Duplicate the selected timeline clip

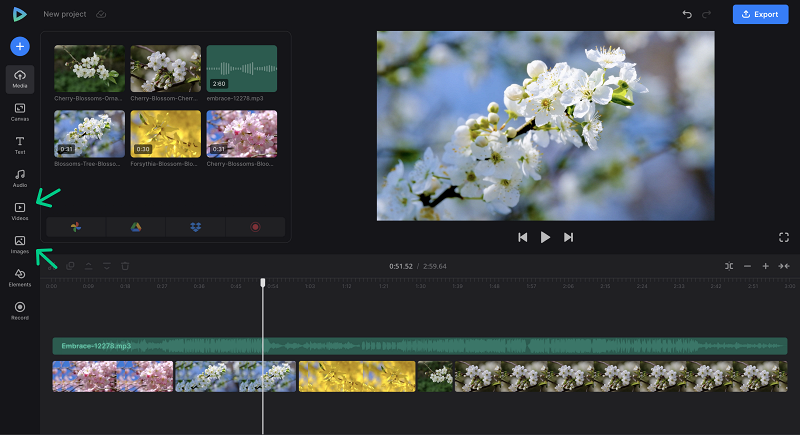tap(70, 266)
